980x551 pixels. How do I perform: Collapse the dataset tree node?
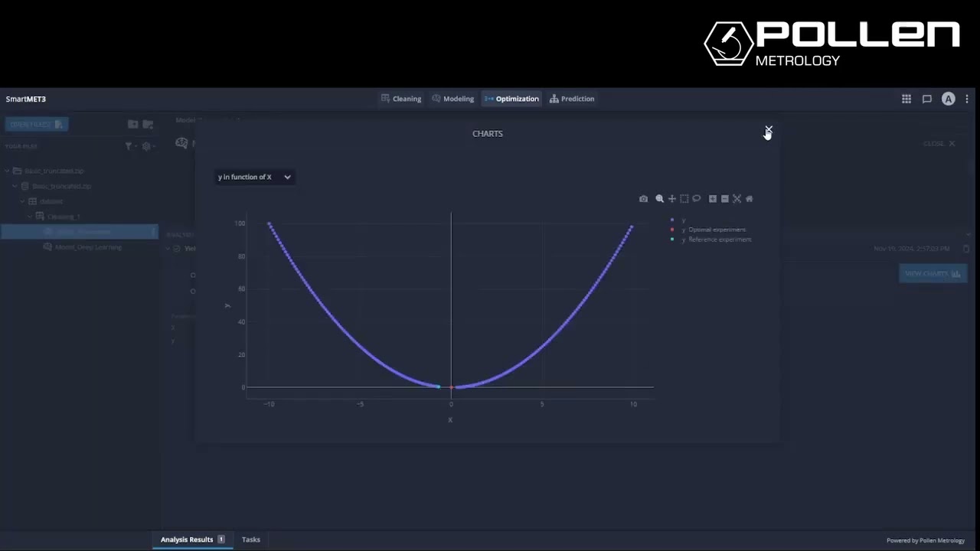pyautogui.click(x=23, y=201)
